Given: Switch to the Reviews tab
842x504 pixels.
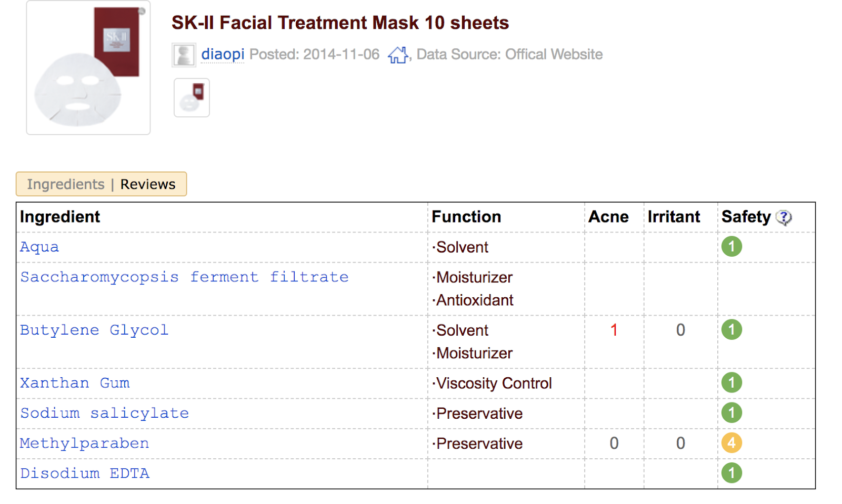Looking at the screenshot, I should coord(148,185).
